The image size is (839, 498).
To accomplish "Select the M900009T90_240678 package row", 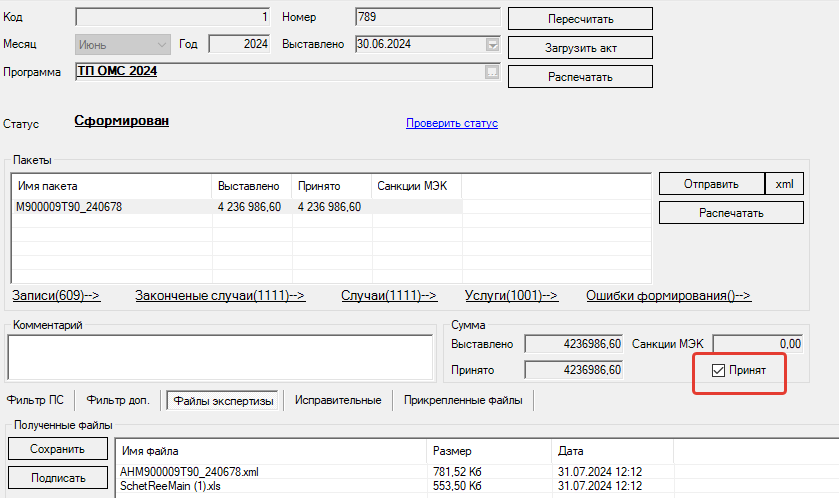I will click(x=237, y=207).
